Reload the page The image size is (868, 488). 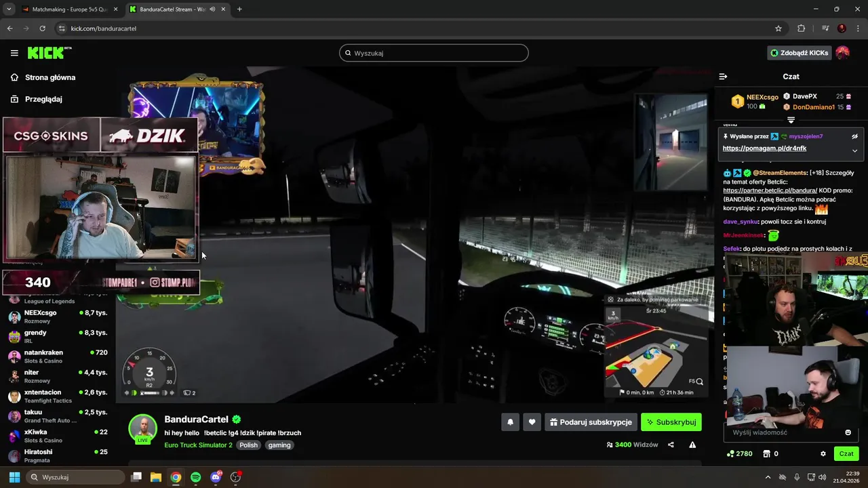pyautogui.click(x=42, y=28)
